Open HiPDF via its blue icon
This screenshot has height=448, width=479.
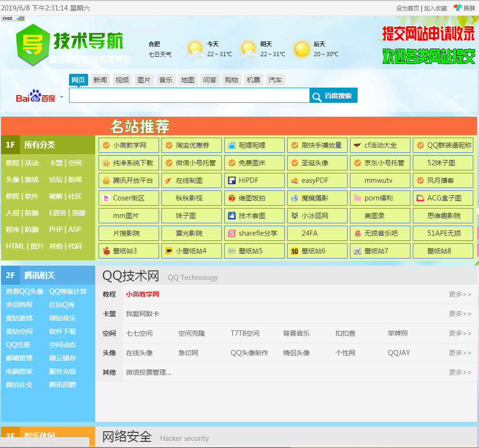pyautogui.click(x=232, y=180)
